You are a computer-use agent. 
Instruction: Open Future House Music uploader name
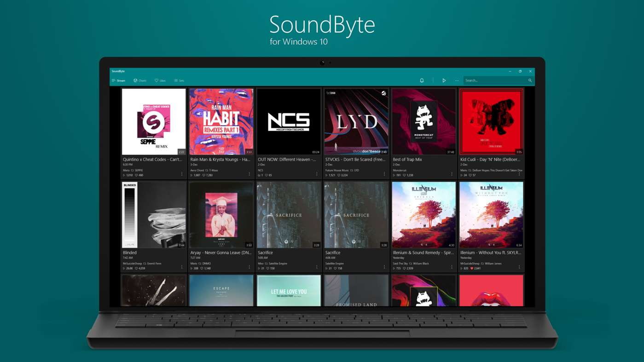pyautogui.click(x=337, y=170)
